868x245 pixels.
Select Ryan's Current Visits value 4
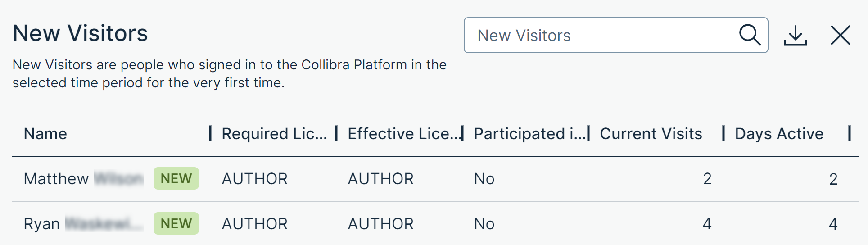coord(707,224)
